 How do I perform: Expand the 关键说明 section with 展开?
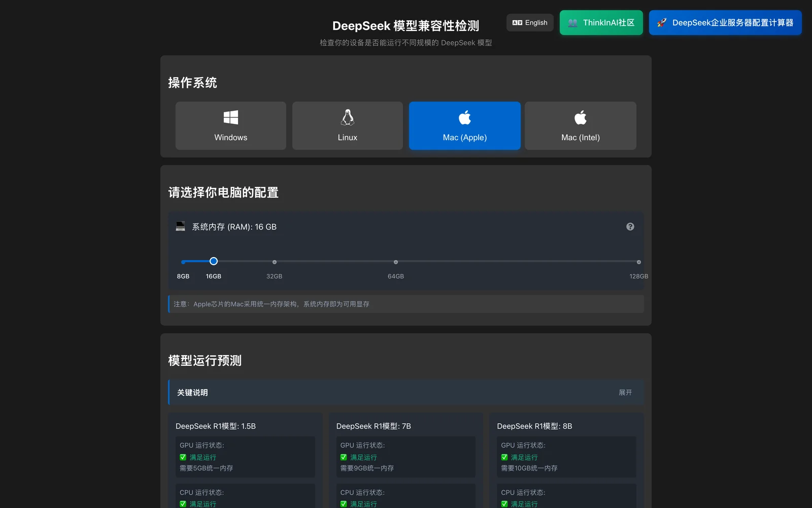[625, 392]
